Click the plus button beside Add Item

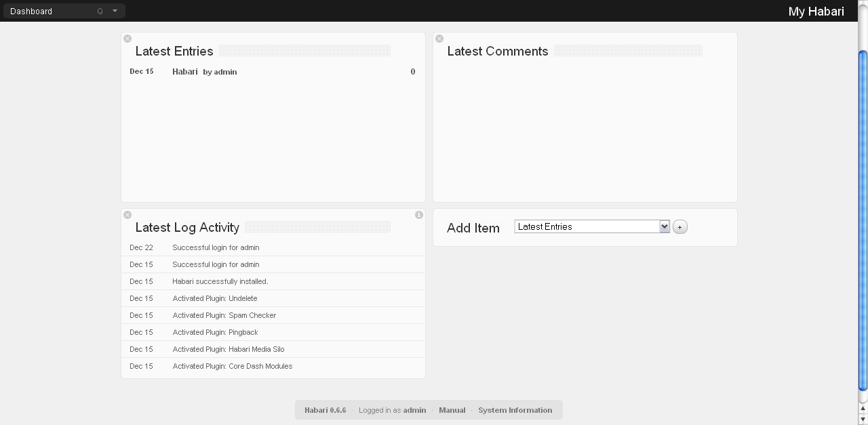(680, 227)
